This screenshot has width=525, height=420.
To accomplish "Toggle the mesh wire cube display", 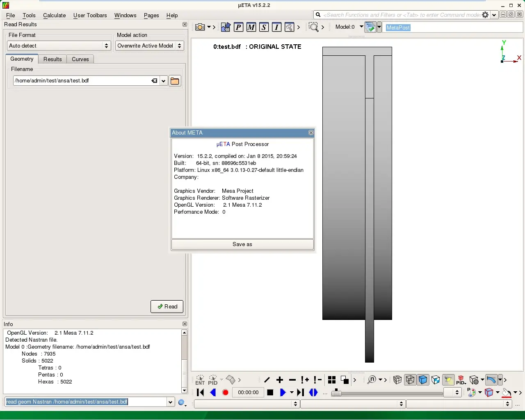I will click(397, 380).
